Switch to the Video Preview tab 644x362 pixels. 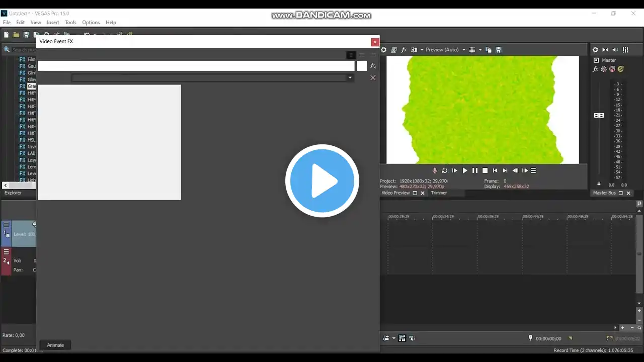point(395,193)
